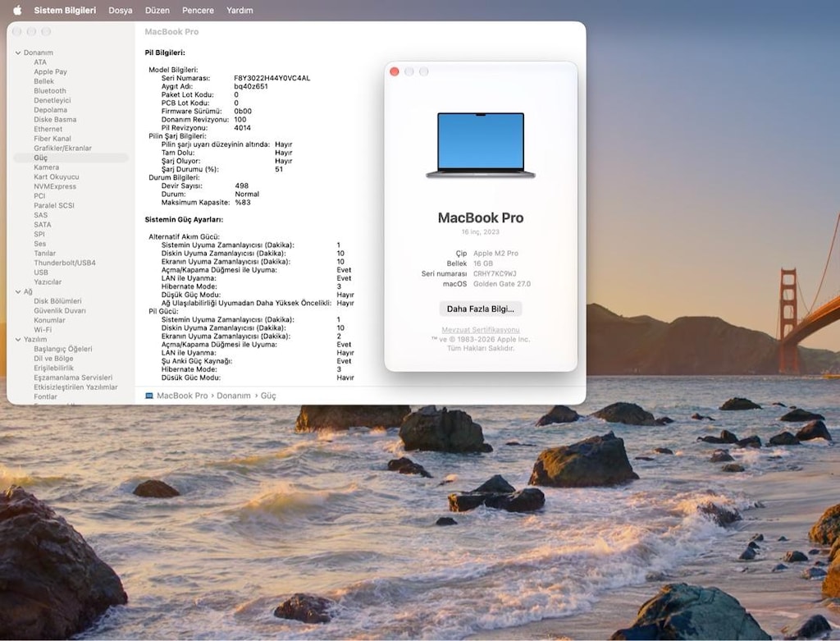Click serial number CRHY7KC9WJ in about window
The height and width of the screenshot is (641, 840).
pos(495,274)
